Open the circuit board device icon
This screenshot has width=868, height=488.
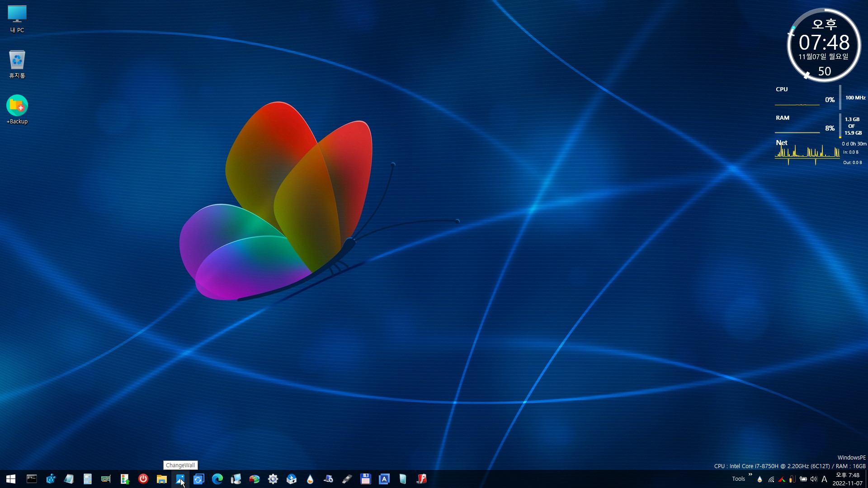click(106, 479)
